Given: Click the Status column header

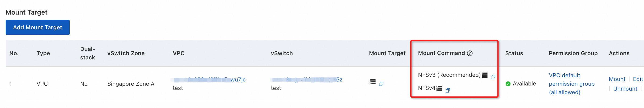Looking at the screenshot, I should (514, 53).
